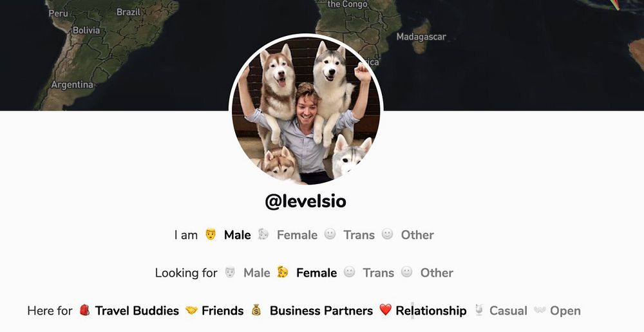This screenshot has height=332, width=644.
Task: Choose Trans in the Looking for row
Action: (x=378, y=273)
